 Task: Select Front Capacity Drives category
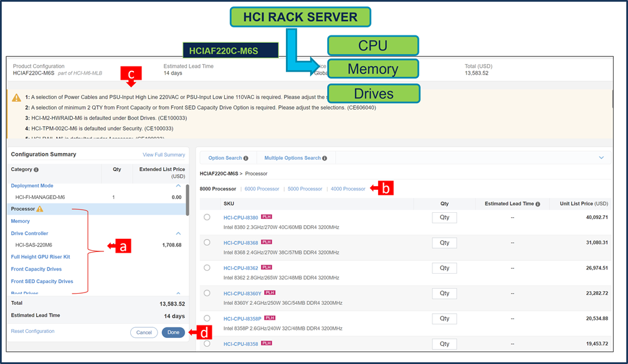pyautogui.click(x=36, y=269)
